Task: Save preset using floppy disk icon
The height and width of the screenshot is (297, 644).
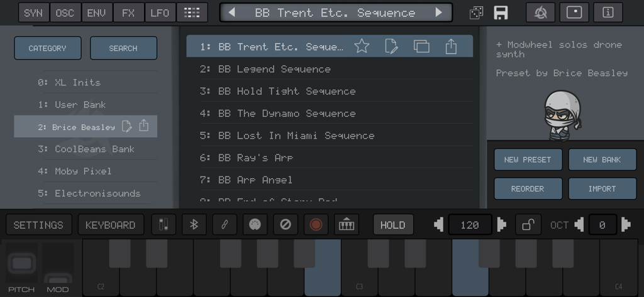Action: click(501, 13)
